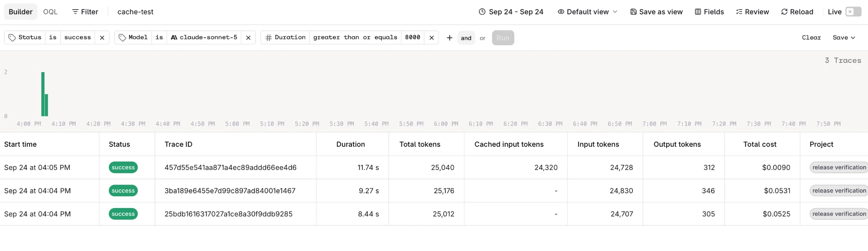Viewport: 868px width, 251px height.
Task: Change the model value claude-sonnet-5
Action: (x=204, y=37)
